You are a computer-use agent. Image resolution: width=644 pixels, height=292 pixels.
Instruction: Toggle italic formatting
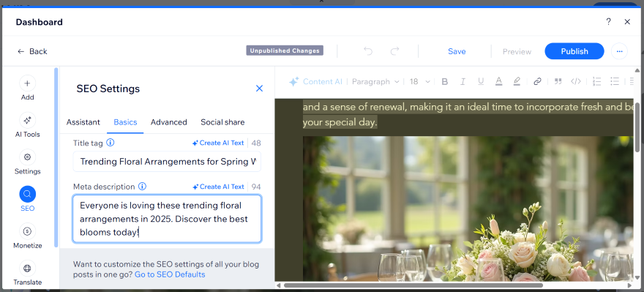pos(463,82)
